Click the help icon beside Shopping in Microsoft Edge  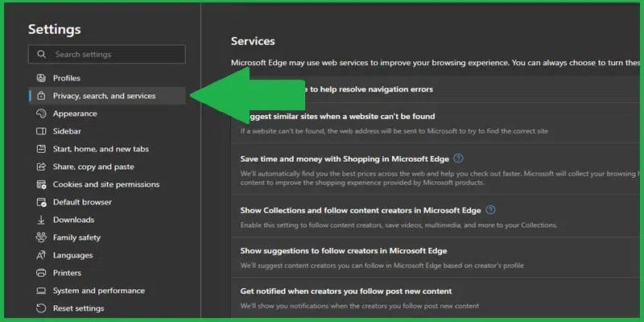click(458, 159)
